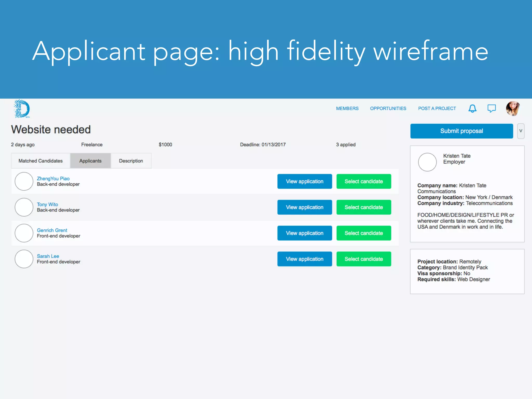Open the OPPORTUNITIES menu item

pyautogui.click(x=388, y=109)
